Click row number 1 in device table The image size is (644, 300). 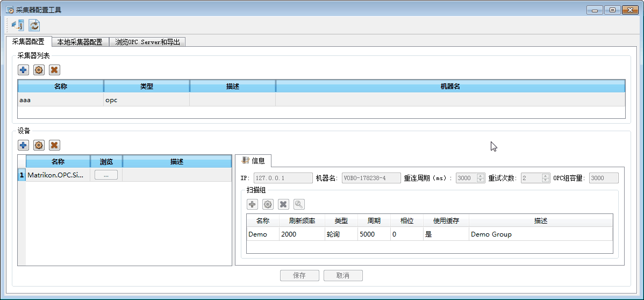(22, 175)
